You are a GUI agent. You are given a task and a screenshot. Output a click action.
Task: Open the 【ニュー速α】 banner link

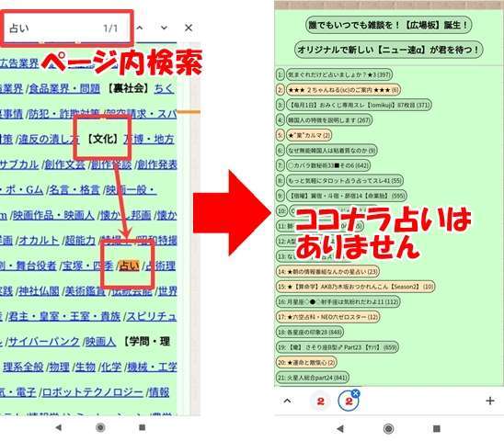click(389, 50)
